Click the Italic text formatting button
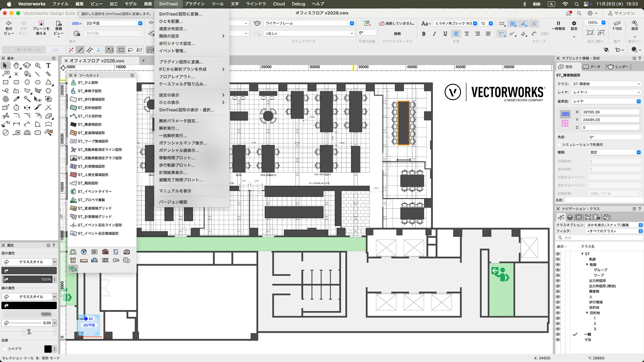Screen dimensions: 644x362 pos(434,34)
